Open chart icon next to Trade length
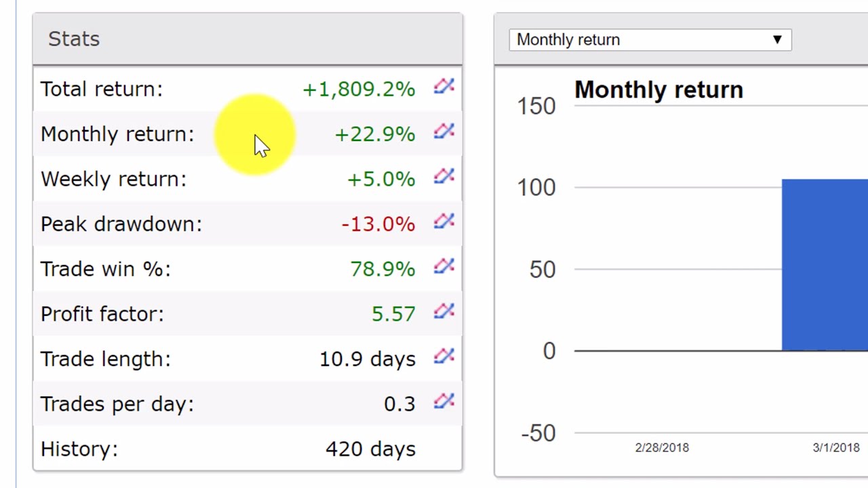Viewport: 868px width, 488px height. [x=444, y=356]
